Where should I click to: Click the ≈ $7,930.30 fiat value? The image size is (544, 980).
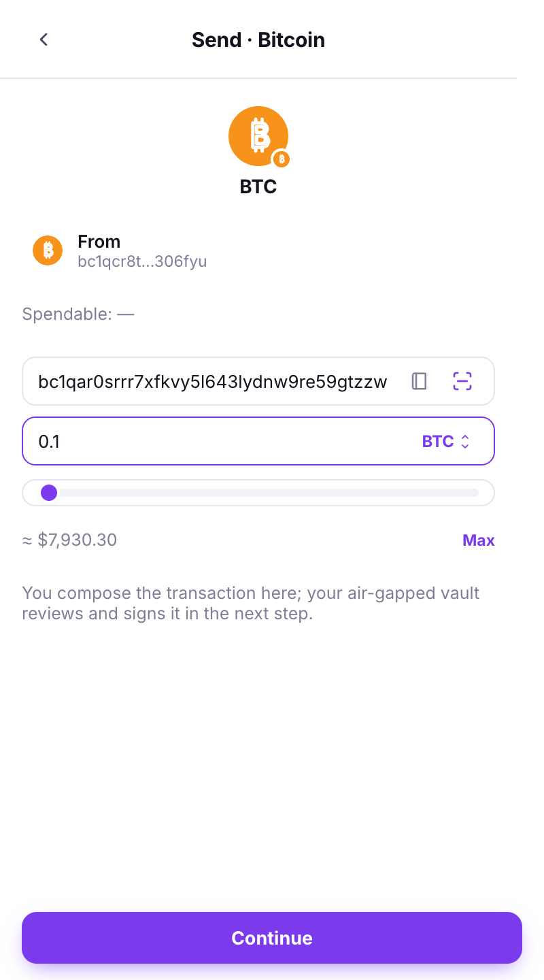69,540
